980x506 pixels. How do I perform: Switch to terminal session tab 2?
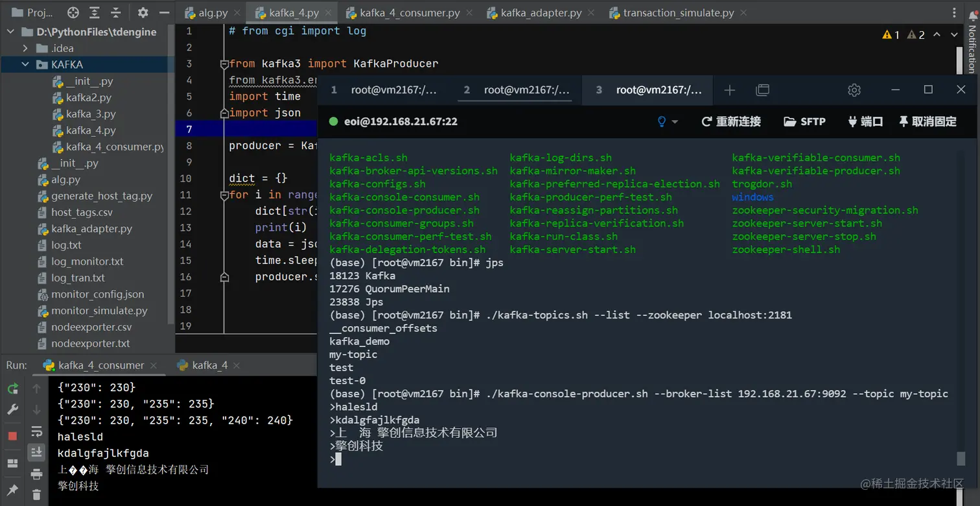[x=517, y=90]
